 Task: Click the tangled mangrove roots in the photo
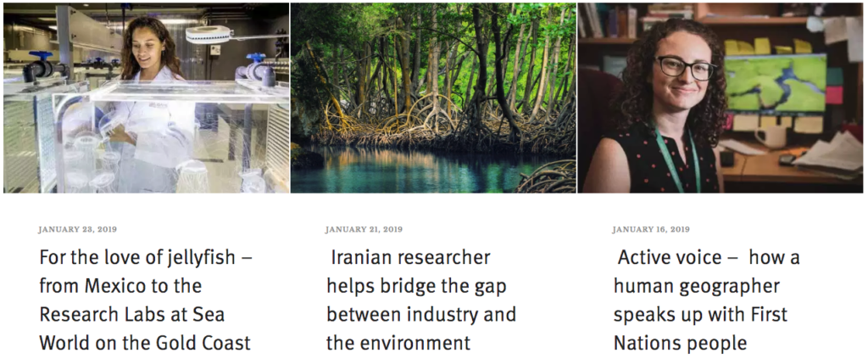[x=431, y=125]
